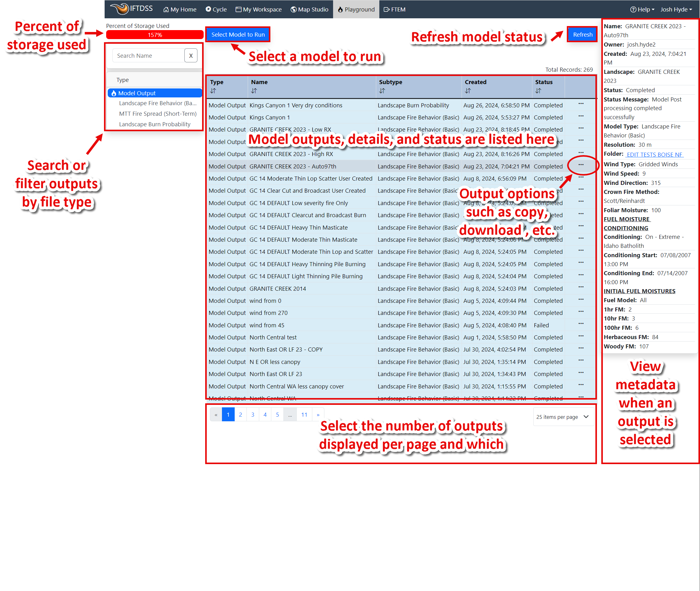Open Map Studio

point(309,9)
